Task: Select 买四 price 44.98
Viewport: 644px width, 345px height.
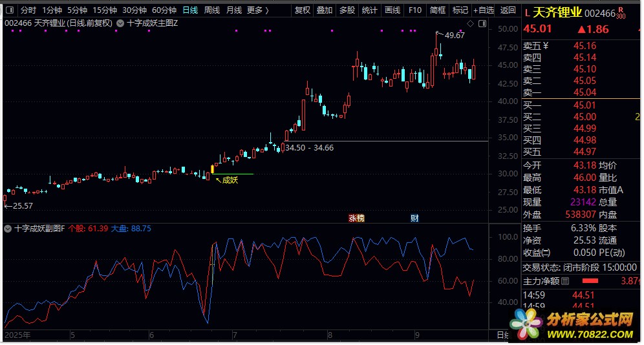Action: [585, 140]
